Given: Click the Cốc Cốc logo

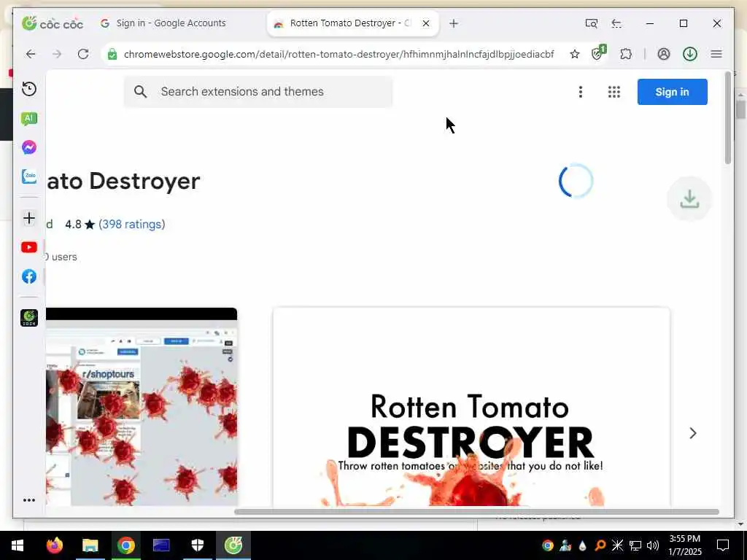Looking at the screenshot, I should pos(53,23).
